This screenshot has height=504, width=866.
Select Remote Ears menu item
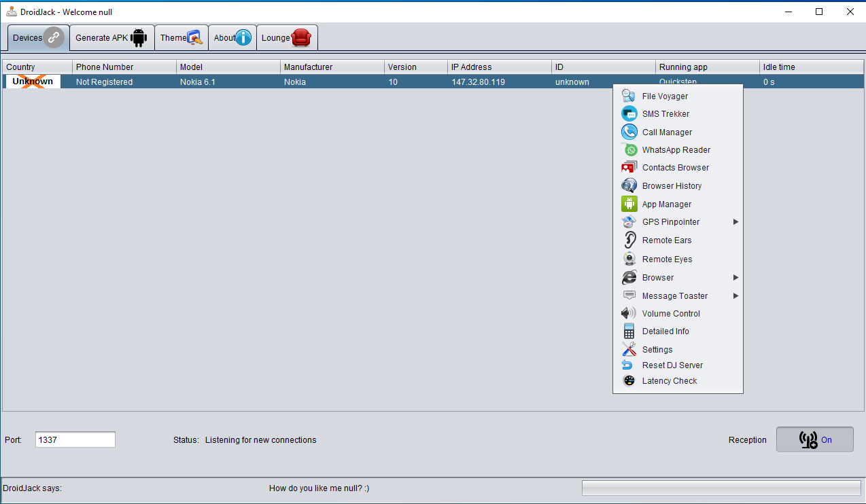678,240
